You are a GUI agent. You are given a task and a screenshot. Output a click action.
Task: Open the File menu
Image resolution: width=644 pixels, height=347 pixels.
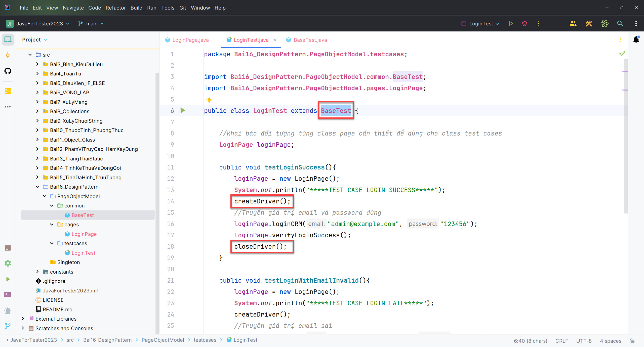tap(24, 8)
